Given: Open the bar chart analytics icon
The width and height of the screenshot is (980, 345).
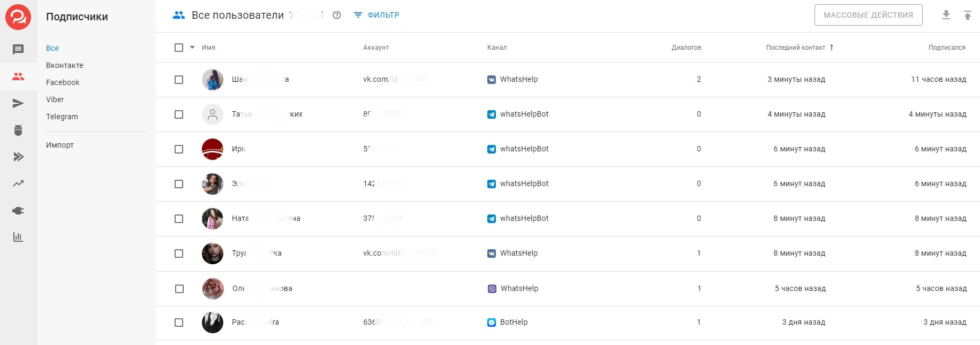Looking at the screenshot, I should [18, 237].
